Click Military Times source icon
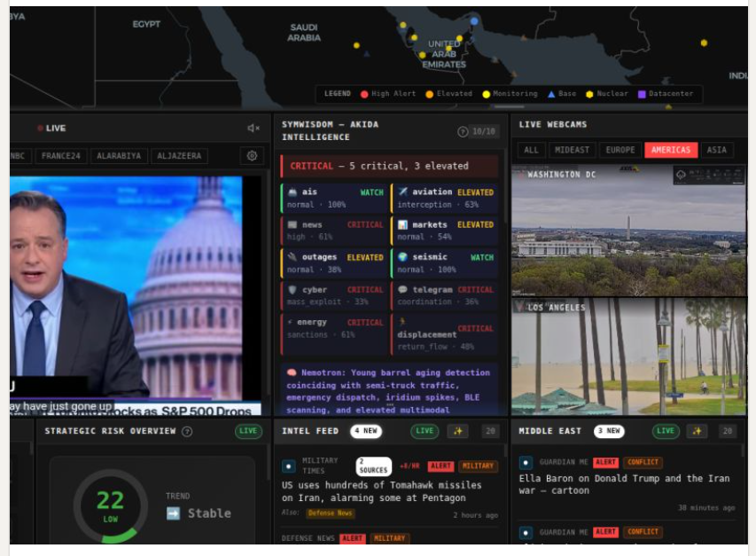756x556 pixels. 288,466
